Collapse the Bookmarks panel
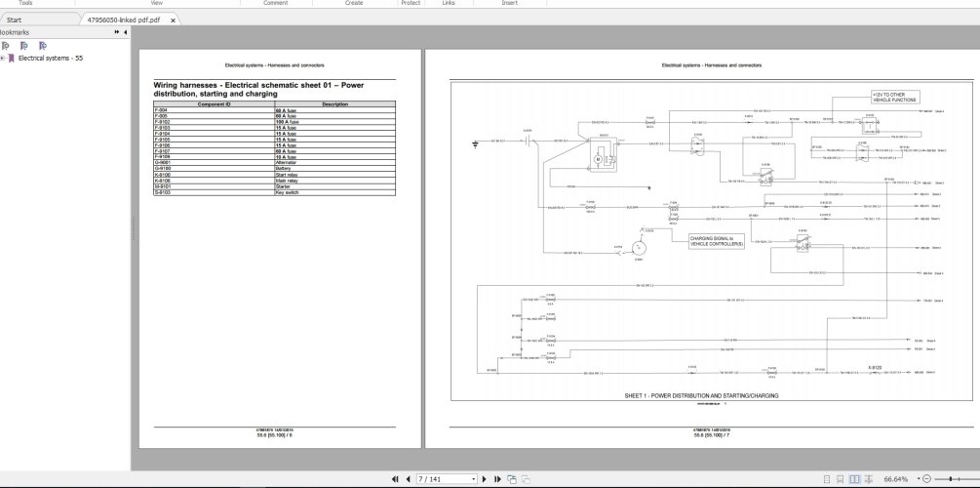Image resolution: width=980 pixels, height=488 pixels. 125,32
